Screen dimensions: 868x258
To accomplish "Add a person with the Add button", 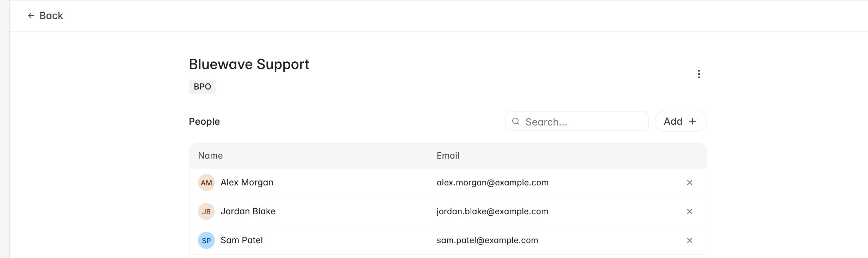I will [x=681, y=121].
